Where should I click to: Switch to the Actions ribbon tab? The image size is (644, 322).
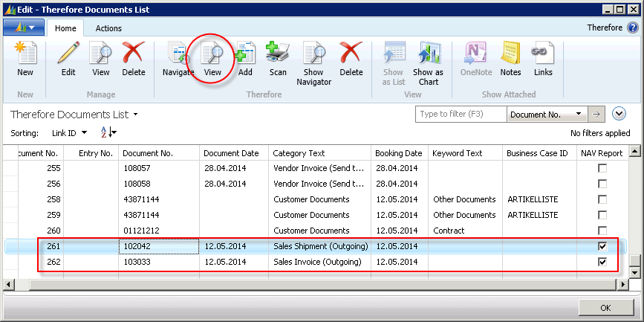tap(108, 28)
